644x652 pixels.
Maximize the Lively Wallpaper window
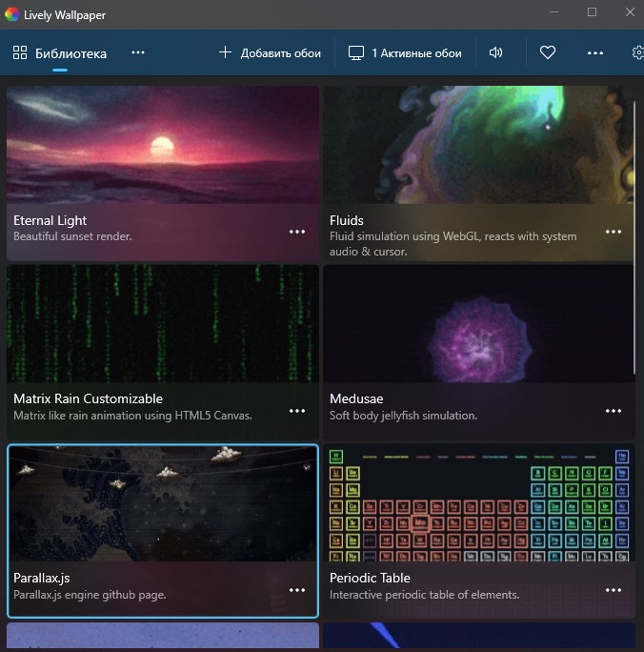click(592, 12)
